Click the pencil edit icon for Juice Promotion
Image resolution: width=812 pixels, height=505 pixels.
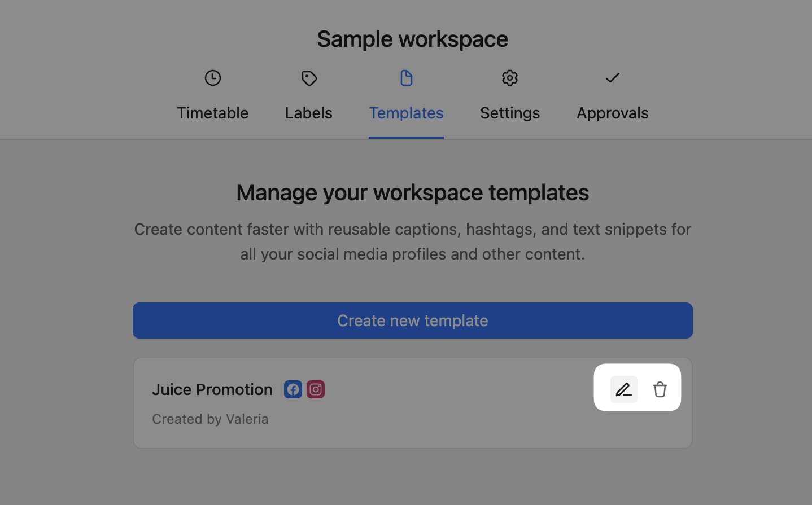[623, 389]
